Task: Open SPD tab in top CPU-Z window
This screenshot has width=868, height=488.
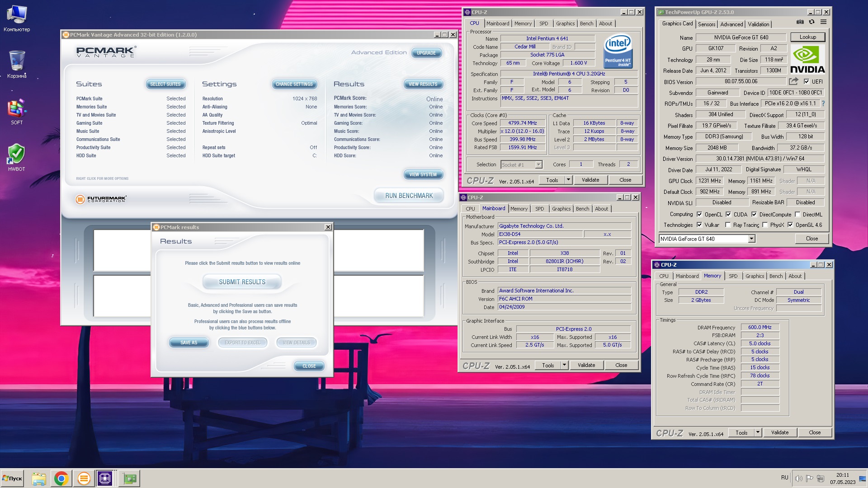Action: [543, 23]
